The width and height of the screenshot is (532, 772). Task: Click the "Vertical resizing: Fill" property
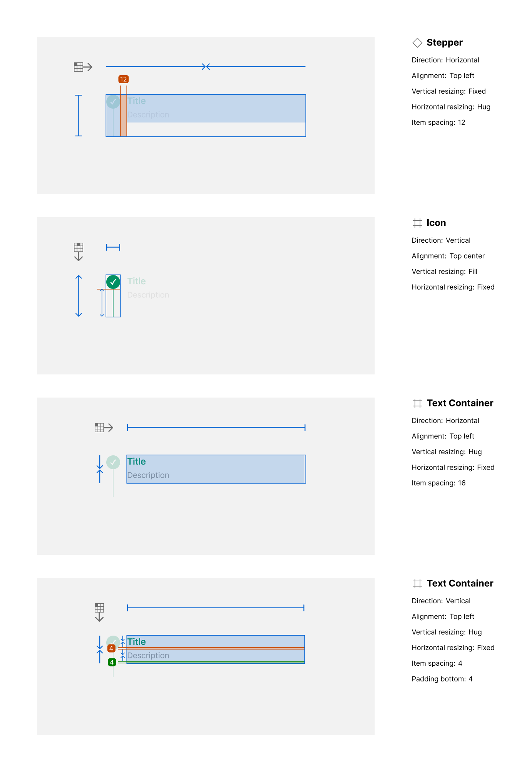click(444, 272)
